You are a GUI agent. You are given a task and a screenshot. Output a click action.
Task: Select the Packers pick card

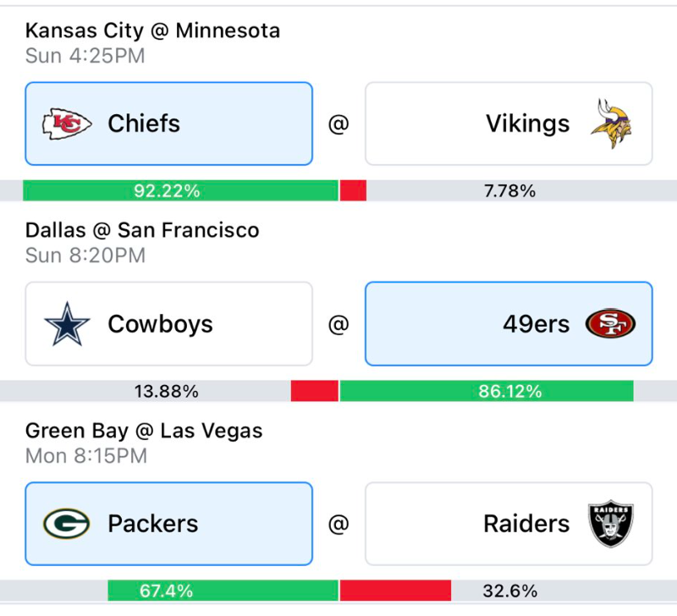[168, 524]
